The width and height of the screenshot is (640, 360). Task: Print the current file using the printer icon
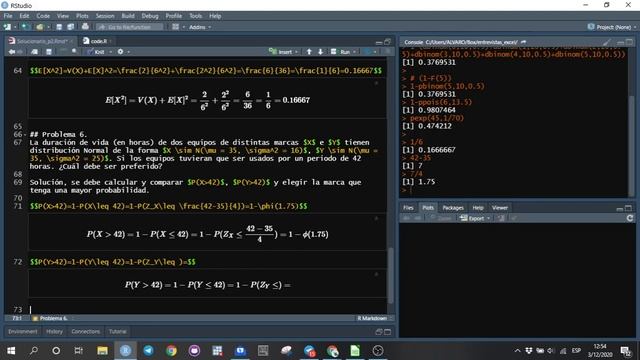(x=85, y=27)
